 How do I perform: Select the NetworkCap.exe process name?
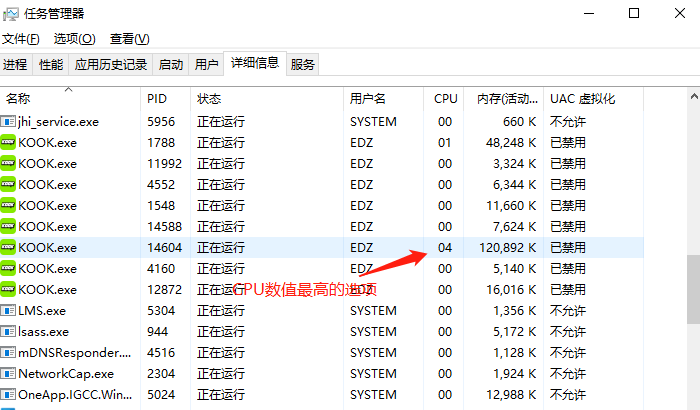pos(66,374)
